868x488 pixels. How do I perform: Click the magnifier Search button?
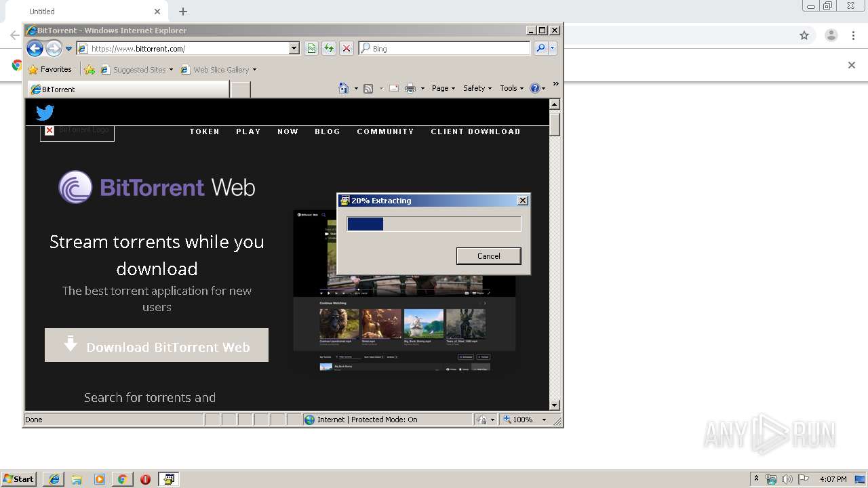coord(540,49)
